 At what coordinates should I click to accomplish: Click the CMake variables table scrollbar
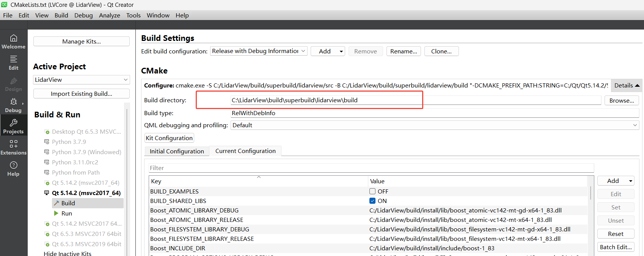[591, 192]
